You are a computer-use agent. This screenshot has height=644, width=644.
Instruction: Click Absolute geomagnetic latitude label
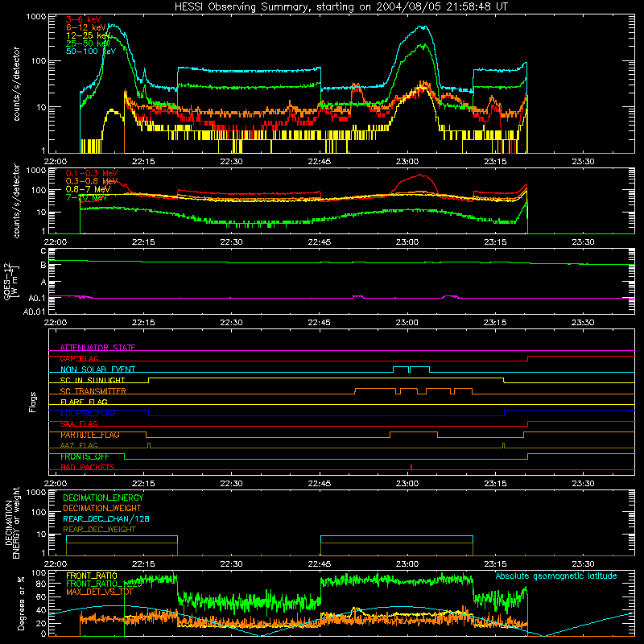pyautogui.click(x=556, y=576)
